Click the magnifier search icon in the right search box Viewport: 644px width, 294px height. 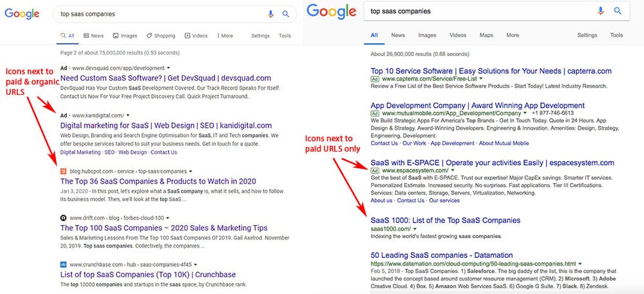[618, 11]
